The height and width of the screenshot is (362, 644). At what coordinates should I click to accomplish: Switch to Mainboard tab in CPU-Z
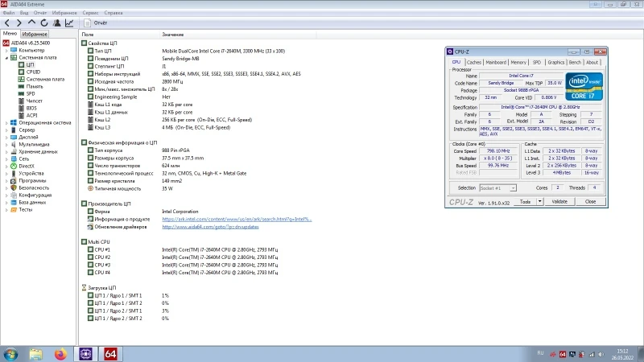pyautogui.click(x=496, y=63)
